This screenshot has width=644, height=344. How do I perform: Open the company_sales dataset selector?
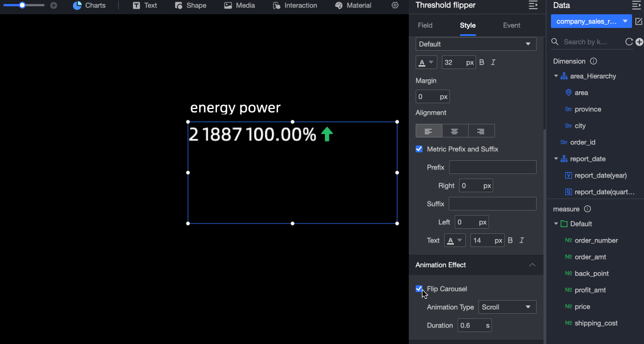[x=591, y=21]
